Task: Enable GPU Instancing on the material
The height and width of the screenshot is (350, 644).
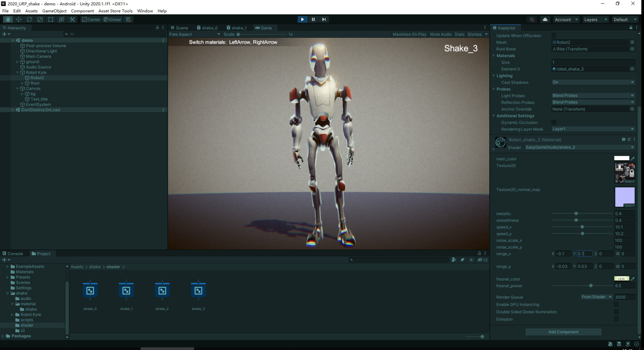Action: [616, 305]
